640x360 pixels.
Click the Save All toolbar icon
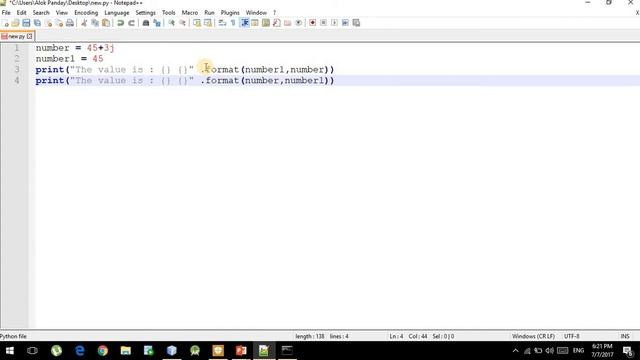pyautogui.click(x=37, y=23)
